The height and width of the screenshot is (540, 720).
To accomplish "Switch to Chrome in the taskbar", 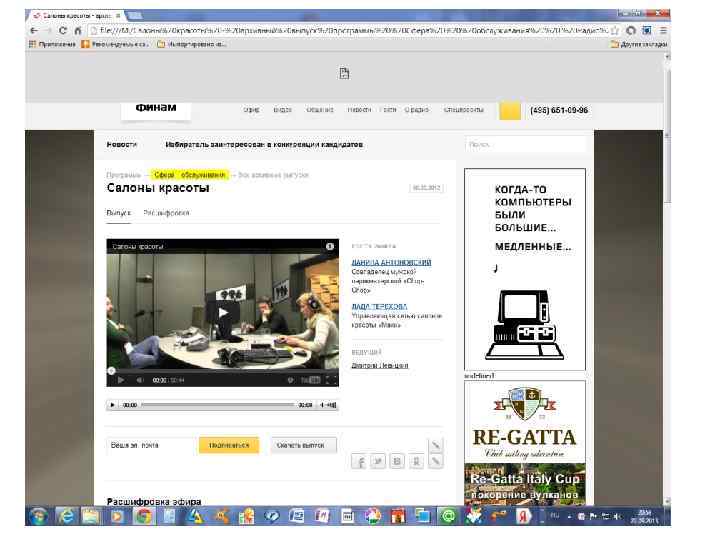I will tap(143, 516).
